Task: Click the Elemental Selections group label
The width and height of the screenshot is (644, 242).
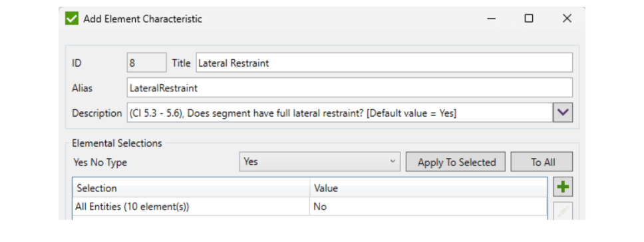Action: (x=117, y=143)
